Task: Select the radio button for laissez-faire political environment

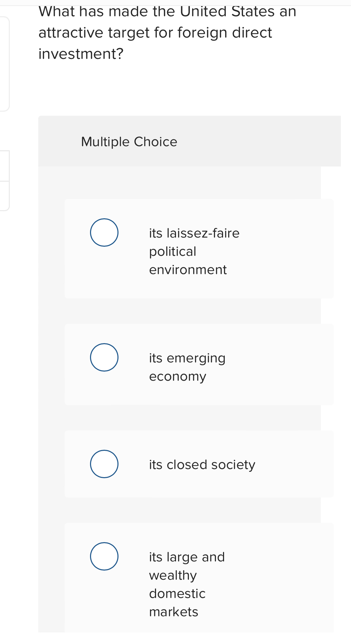Action: pyautogui.click(x=104, y=232)
